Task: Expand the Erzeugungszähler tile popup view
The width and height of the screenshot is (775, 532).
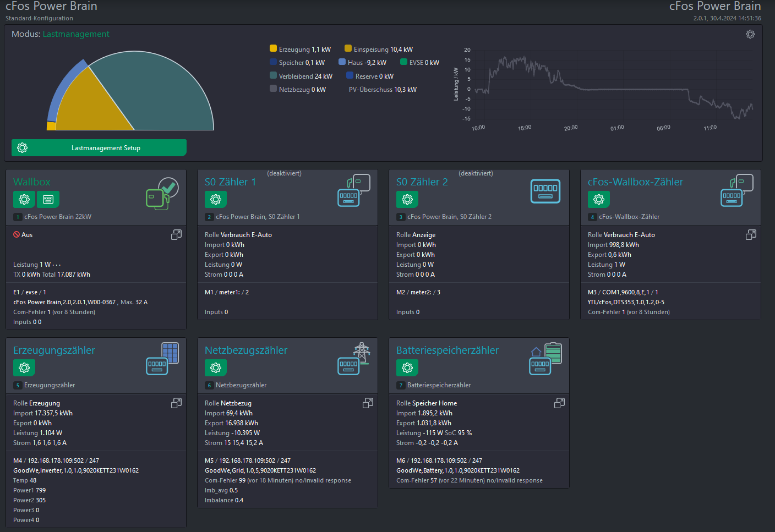Action: (176, 403)
